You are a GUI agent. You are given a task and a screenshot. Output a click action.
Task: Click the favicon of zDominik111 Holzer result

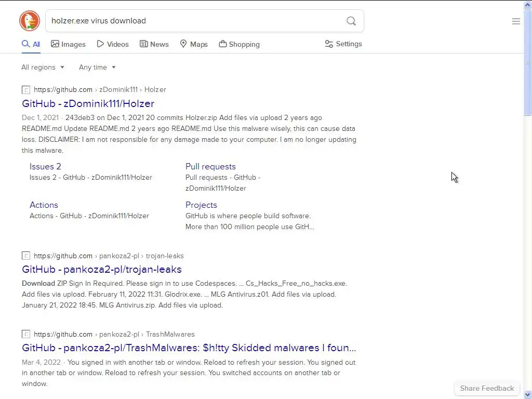(x=26, y=90)
